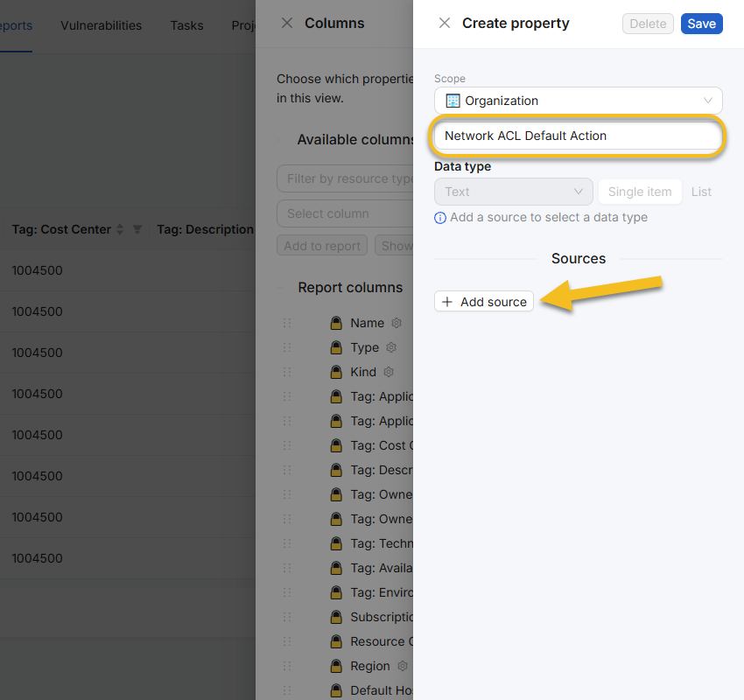Select the List option
Image resolution: width=744 pixels, height=700 pixels.
coord(701,192)
